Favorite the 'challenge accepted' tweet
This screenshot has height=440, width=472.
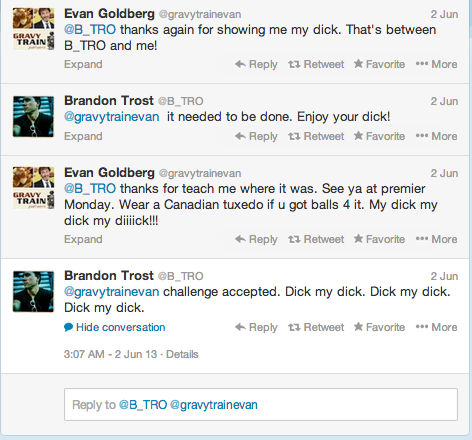379,327
